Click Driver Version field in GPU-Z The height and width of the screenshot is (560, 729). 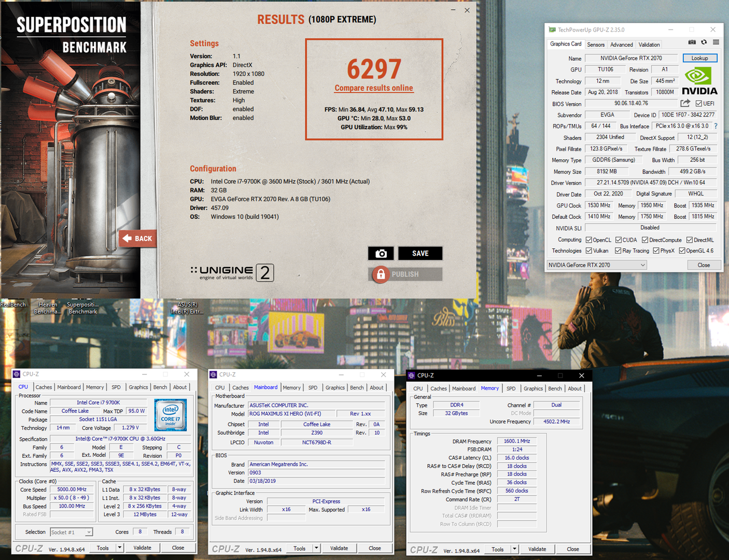click(651, 183)
